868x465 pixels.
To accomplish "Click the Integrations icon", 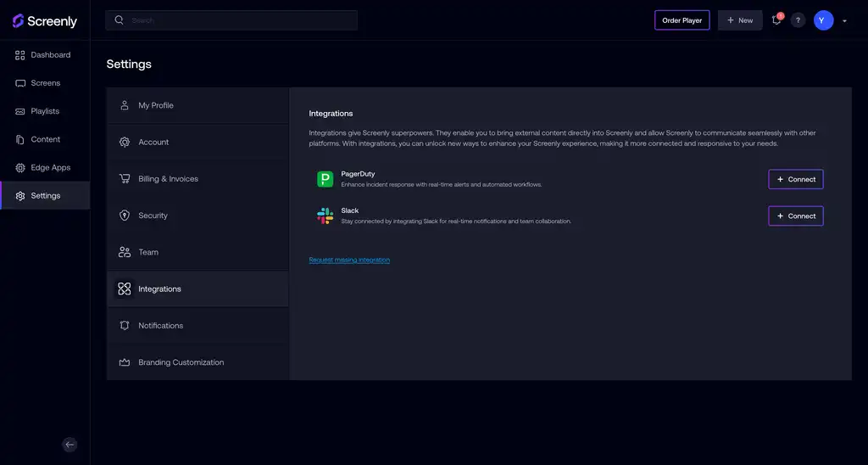I will pyautogui.click(x=125, y=289).
